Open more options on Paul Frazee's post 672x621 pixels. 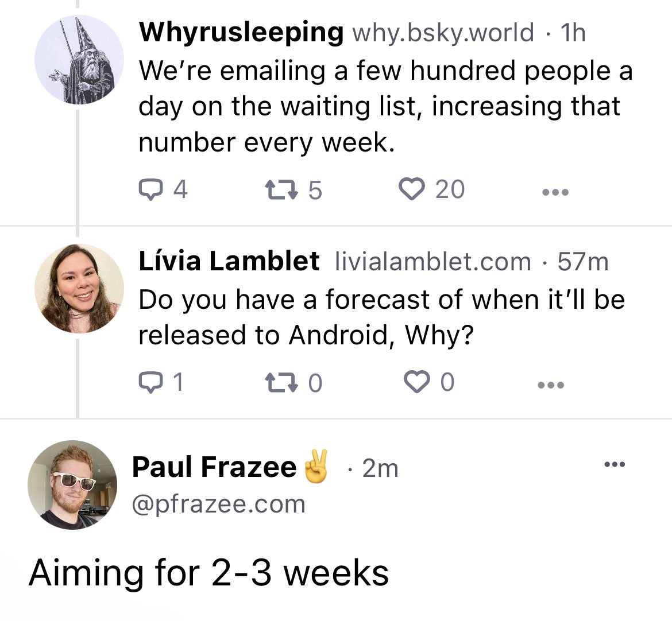click(614, 464)
